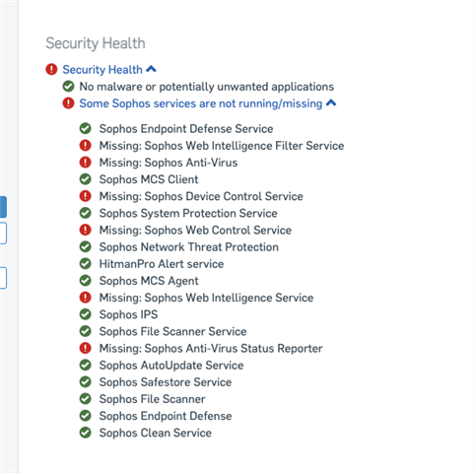Click alert icon for Missing Anti-Virus Status Reporter

click(x=86, y=348)
